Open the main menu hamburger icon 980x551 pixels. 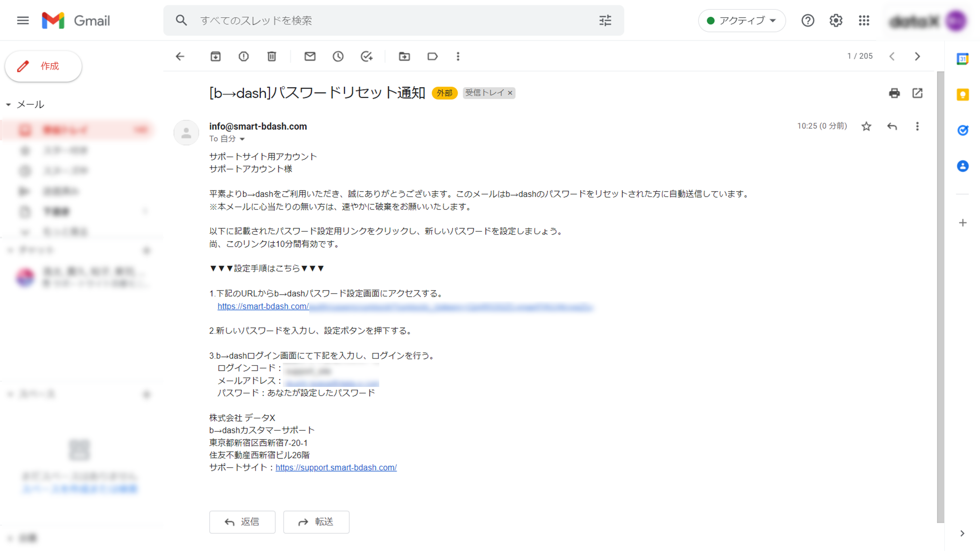23,21
